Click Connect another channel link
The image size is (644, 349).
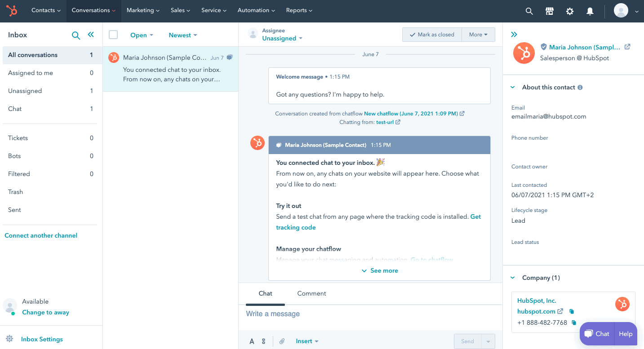(x=41, y=235)
